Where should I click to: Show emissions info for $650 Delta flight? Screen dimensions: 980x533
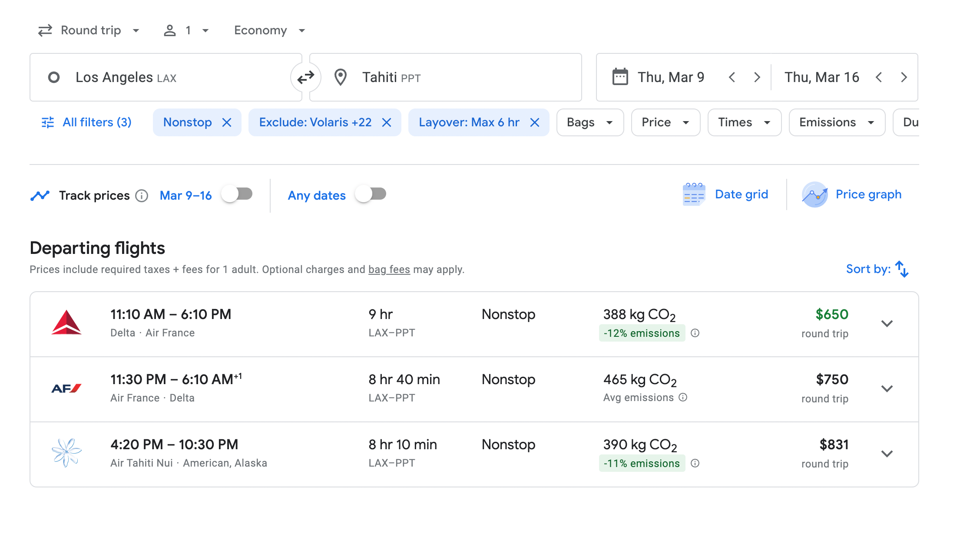[695, 333]
